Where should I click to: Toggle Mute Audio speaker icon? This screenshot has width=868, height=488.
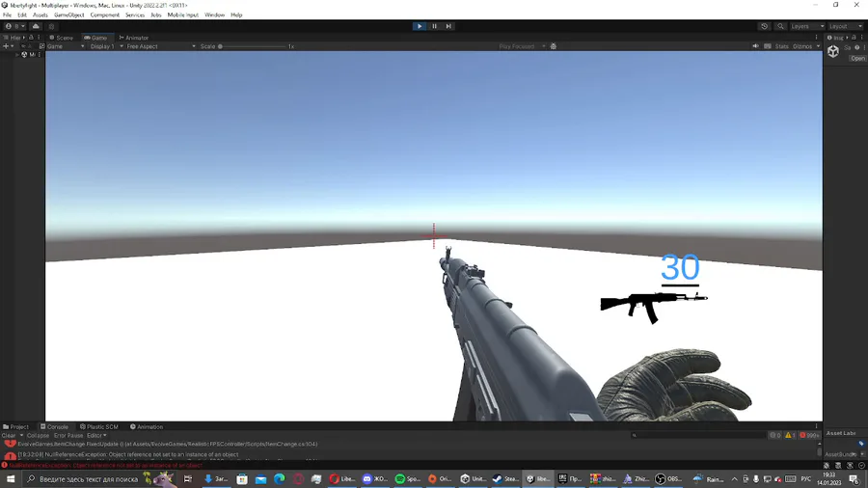755,46
